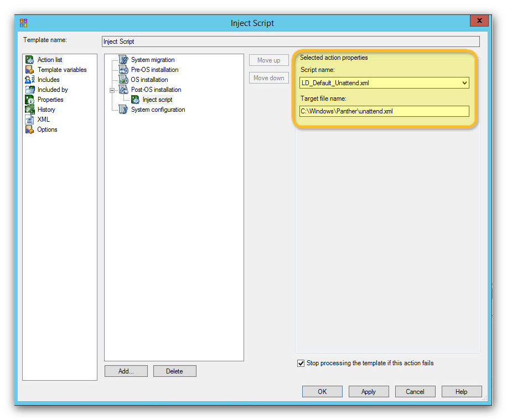Select the Action list icon
The width and height of the screenshot is (507, 420).
tap(28, 59)
